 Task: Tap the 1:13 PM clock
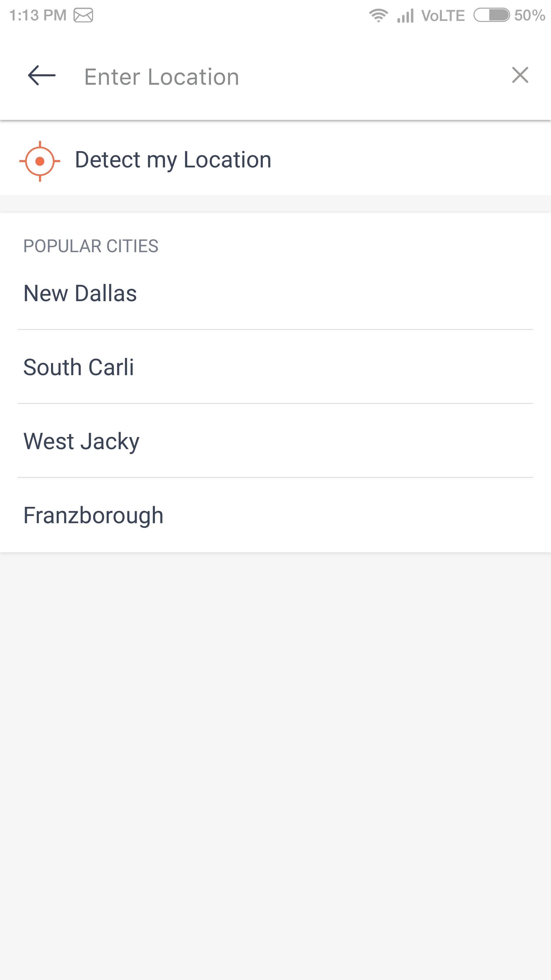[38, 16]
